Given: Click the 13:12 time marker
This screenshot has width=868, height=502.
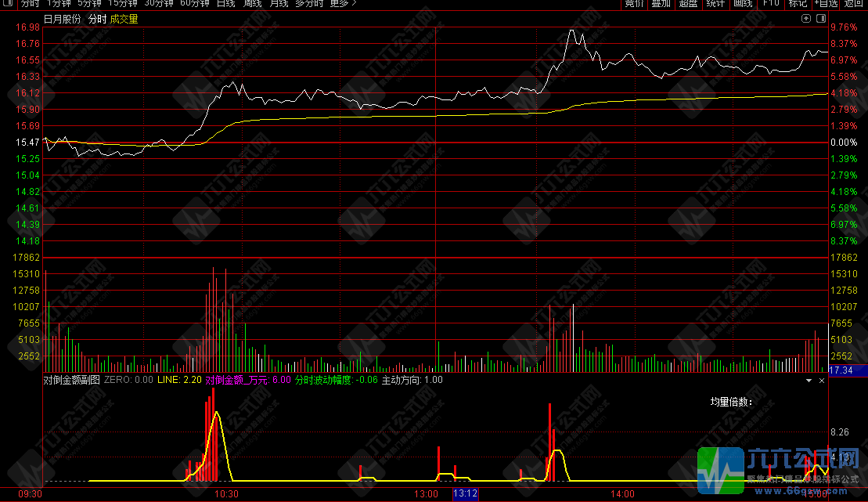Looking at the screenshot, I should point(465,494).
